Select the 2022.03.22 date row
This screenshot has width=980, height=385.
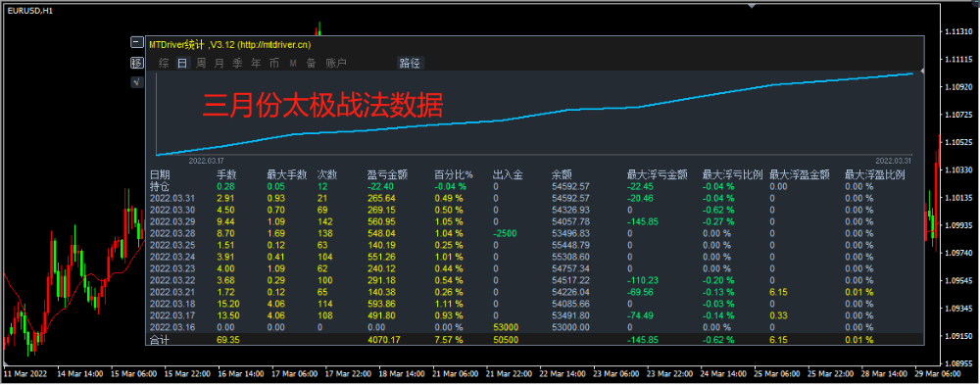(171, 280)
